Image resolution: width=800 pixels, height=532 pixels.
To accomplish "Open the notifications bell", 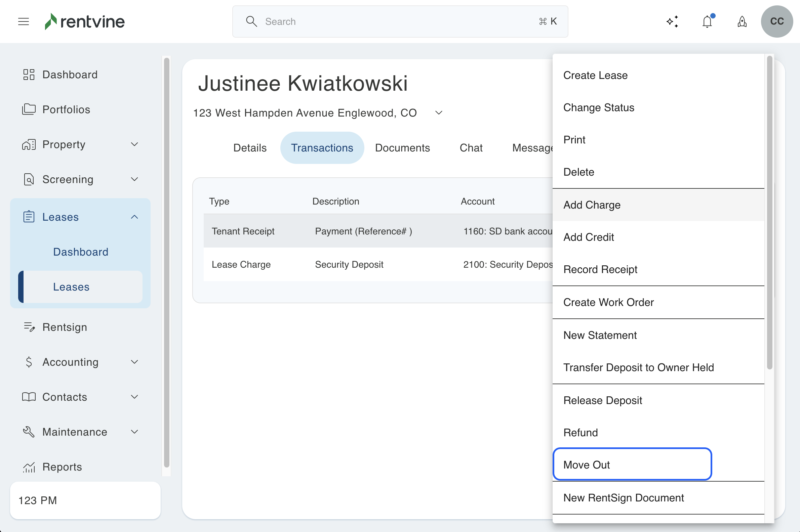I will point(707,21).
